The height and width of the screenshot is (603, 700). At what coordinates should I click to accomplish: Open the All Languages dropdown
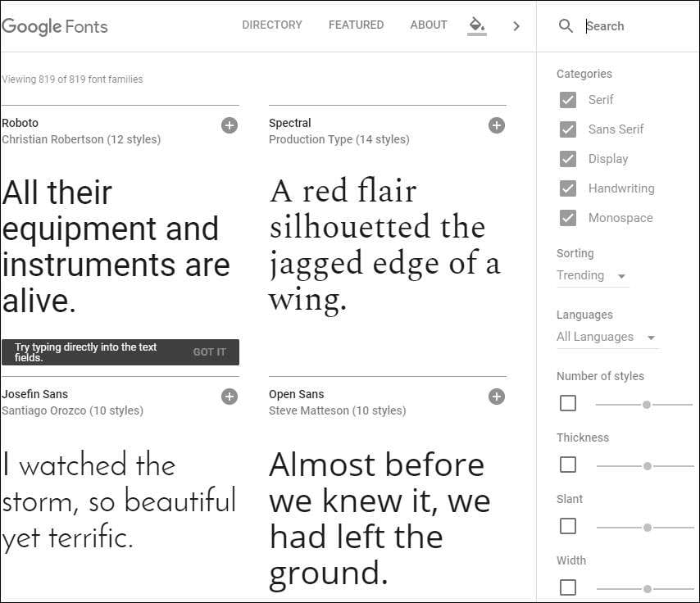coord(607,337)
